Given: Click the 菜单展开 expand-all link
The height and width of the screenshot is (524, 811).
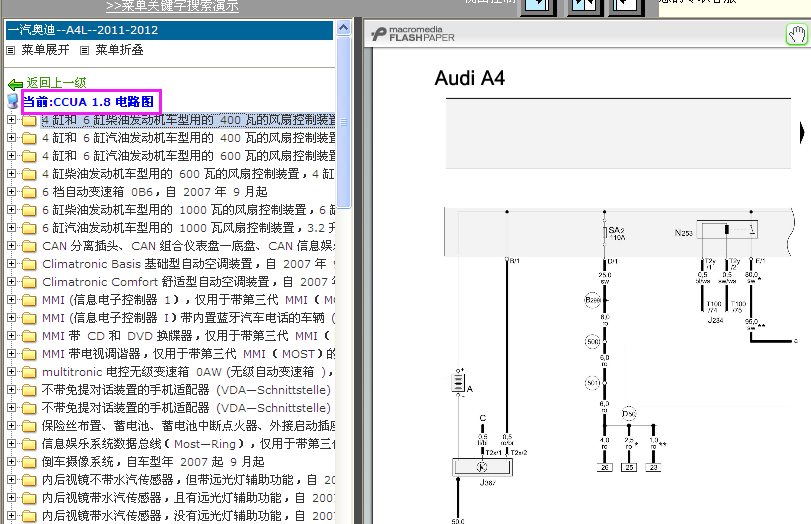Looking at the screenshot, I should click(x=46, y=50).
